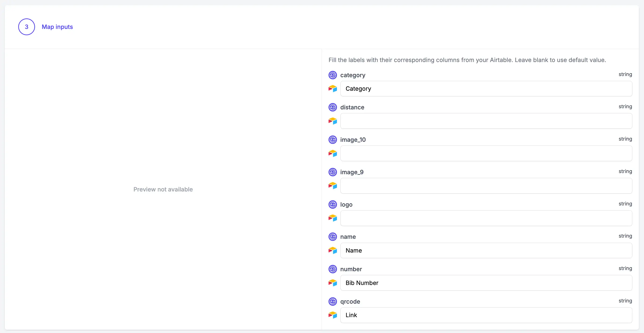
Task: Click the 'category' field label
Action: (x=353, y=75)
